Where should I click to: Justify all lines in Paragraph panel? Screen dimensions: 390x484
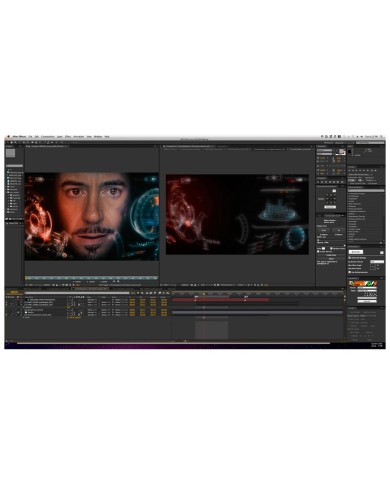click(342, 182)
